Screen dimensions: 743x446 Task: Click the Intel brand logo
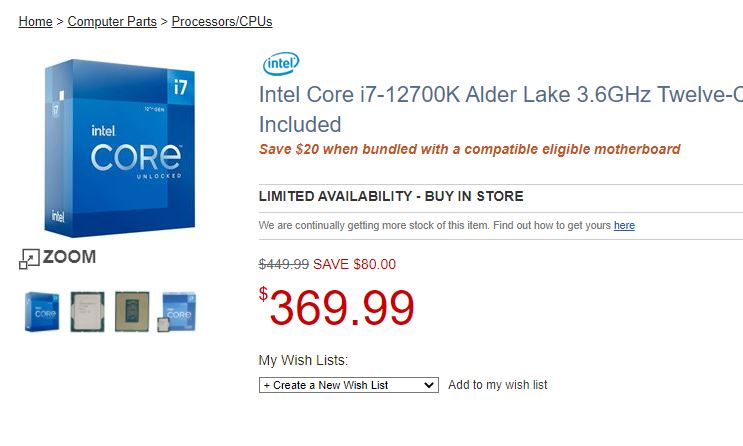pos(281,64)
